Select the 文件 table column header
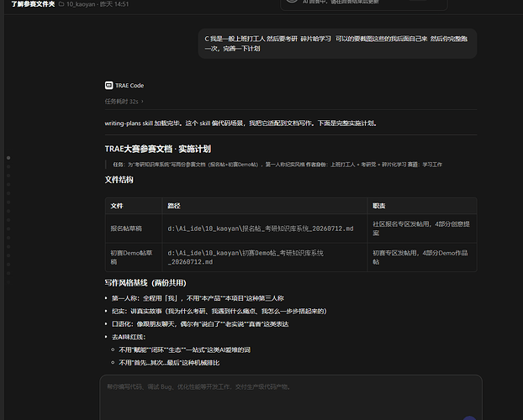 117,206
